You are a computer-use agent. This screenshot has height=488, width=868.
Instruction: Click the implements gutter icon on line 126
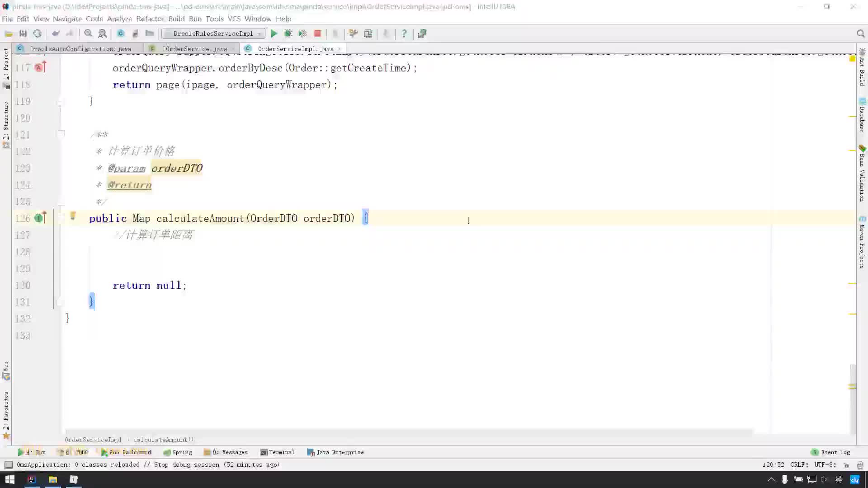40,218
